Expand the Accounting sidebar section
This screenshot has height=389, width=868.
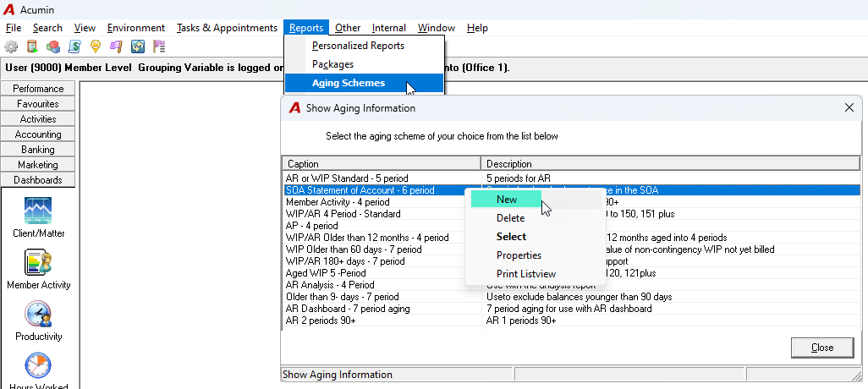tap(38, 134)
